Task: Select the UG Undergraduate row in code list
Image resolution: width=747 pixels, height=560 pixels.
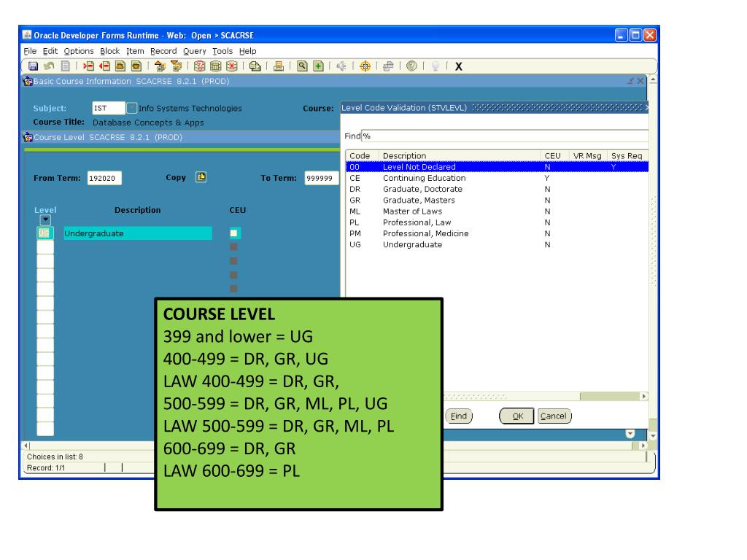Action: (x=497, y=245)
